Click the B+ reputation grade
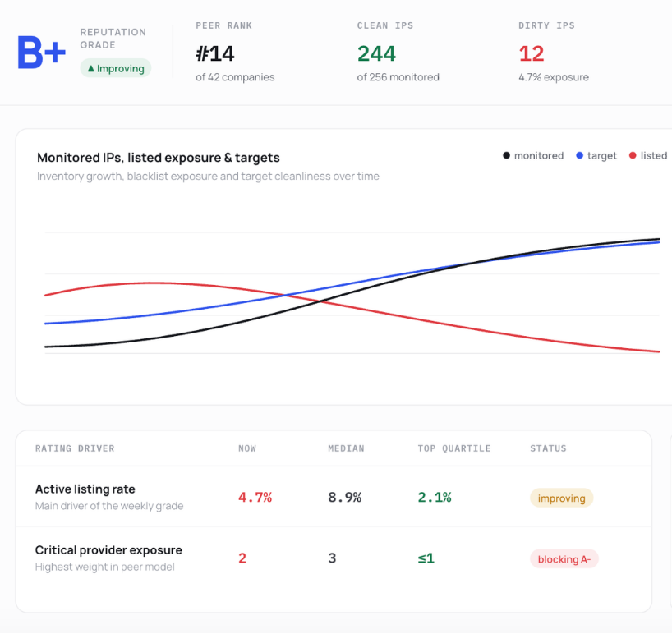Image resolution: width=672 pixels, height=634 pixels. [42, 53]
